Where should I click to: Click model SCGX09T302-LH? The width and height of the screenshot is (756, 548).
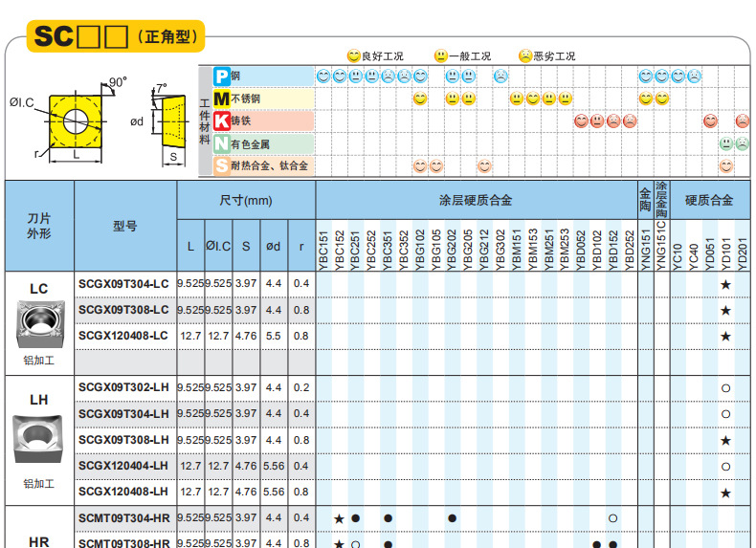[123, 387]
